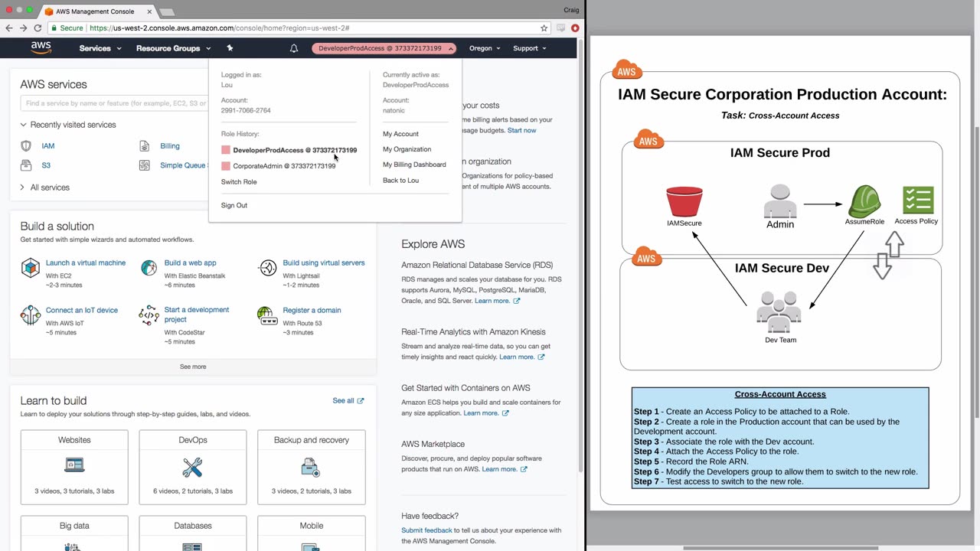Click the pin shortcuts icon in the header
Screen dimensions: 980x551
230,48
